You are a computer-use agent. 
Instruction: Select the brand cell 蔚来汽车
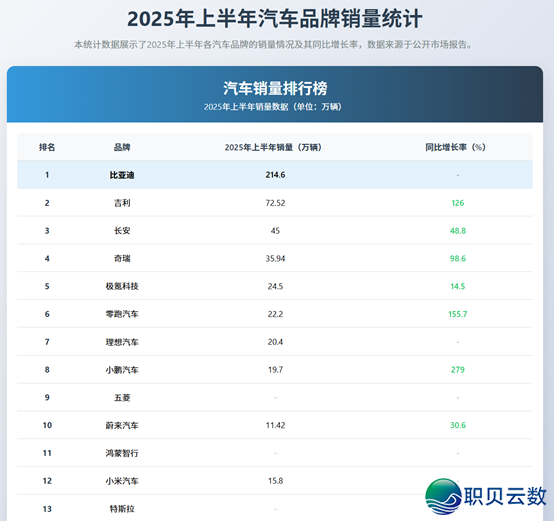click(x=122, y=425)
